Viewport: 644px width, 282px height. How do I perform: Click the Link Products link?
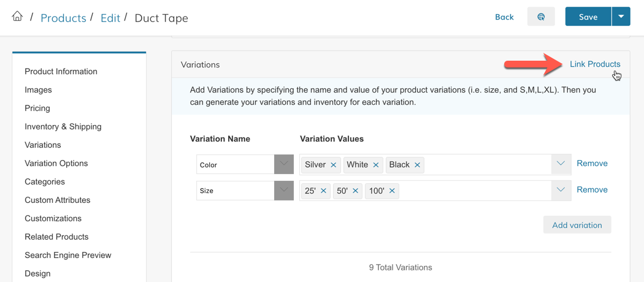595,64
